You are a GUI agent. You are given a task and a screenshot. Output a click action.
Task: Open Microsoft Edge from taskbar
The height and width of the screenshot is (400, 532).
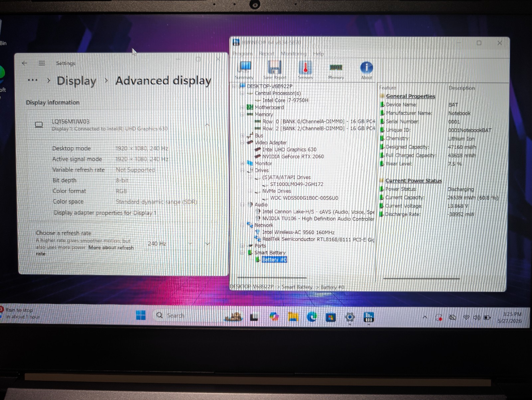coord(312,317)
